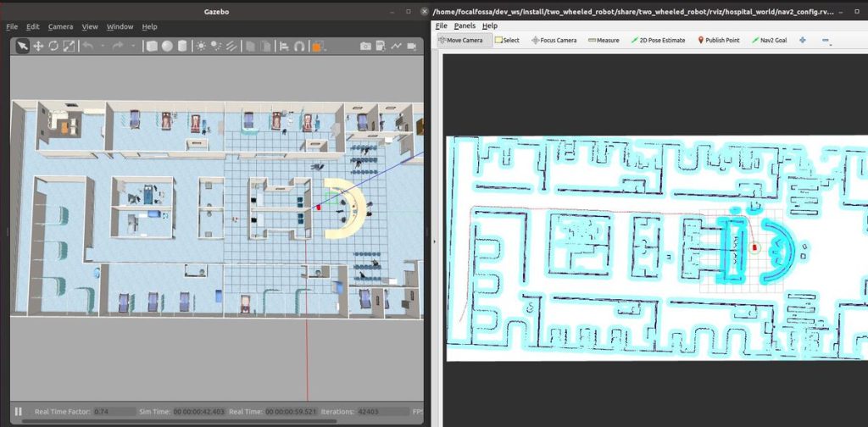
Task: Select the rotate mode tool in Gazebo
Action: [x=53, y=46]
